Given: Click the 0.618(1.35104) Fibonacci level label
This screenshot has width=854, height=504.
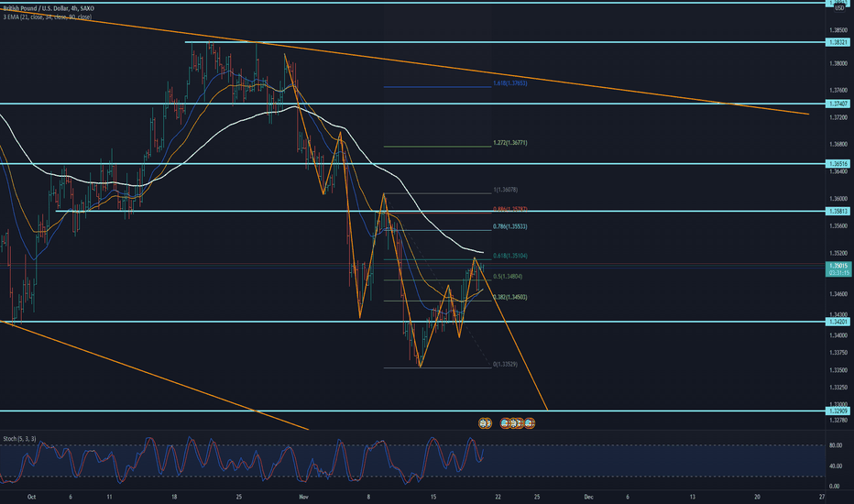Looking at the screenshot, I should [x=509, y=256].
